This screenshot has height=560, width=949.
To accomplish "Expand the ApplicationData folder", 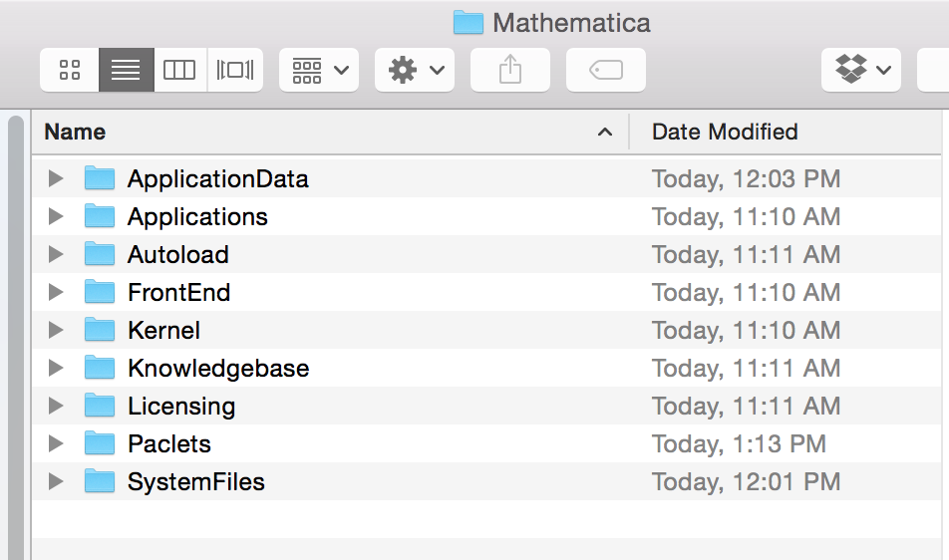I will coord(56,179).
